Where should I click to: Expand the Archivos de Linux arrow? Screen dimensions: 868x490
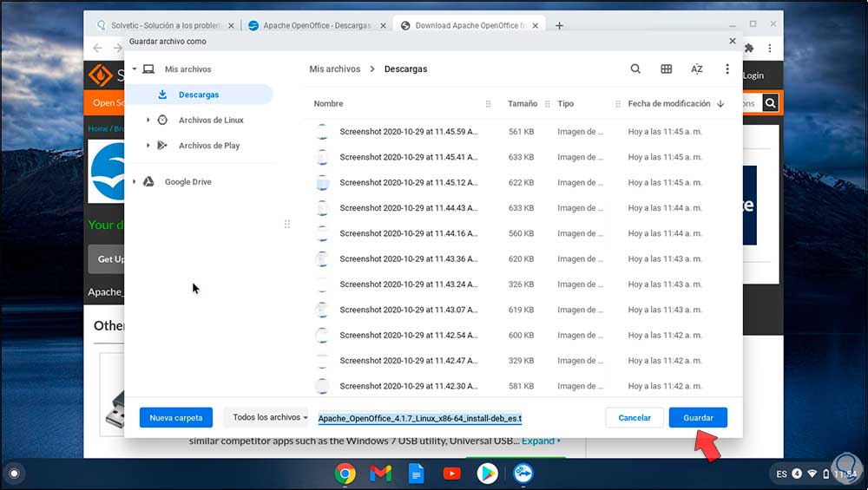coord(148,120)
